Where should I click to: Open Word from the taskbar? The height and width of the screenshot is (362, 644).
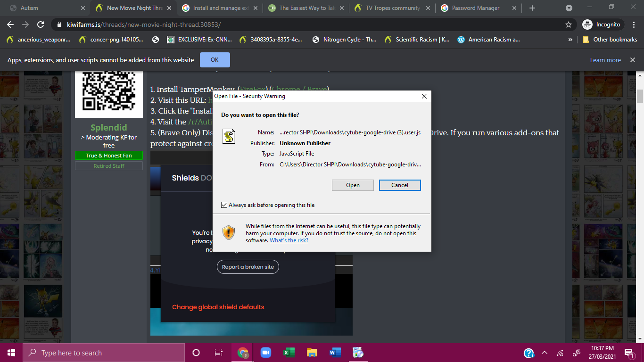(335, 353)
